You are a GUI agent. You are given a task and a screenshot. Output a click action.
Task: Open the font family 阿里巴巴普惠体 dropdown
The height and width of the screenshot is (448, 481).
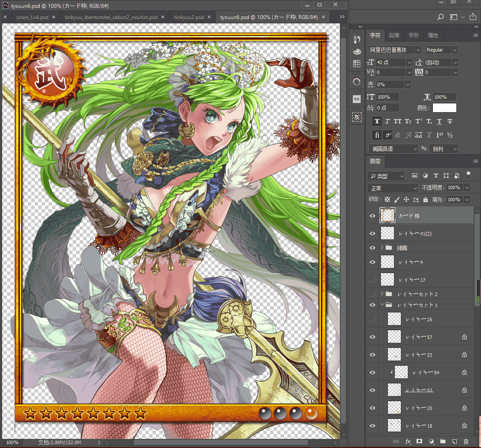tap(395, 50)
